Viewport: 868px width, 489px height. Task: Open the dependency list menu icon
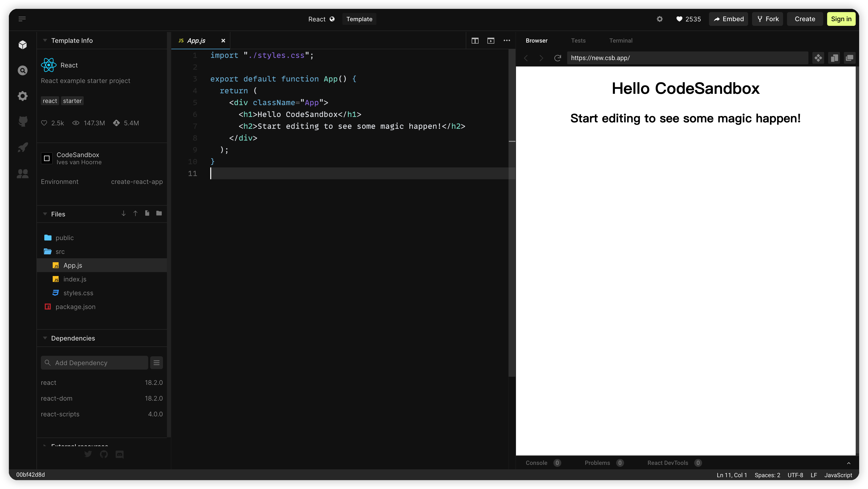click(156, 363)
